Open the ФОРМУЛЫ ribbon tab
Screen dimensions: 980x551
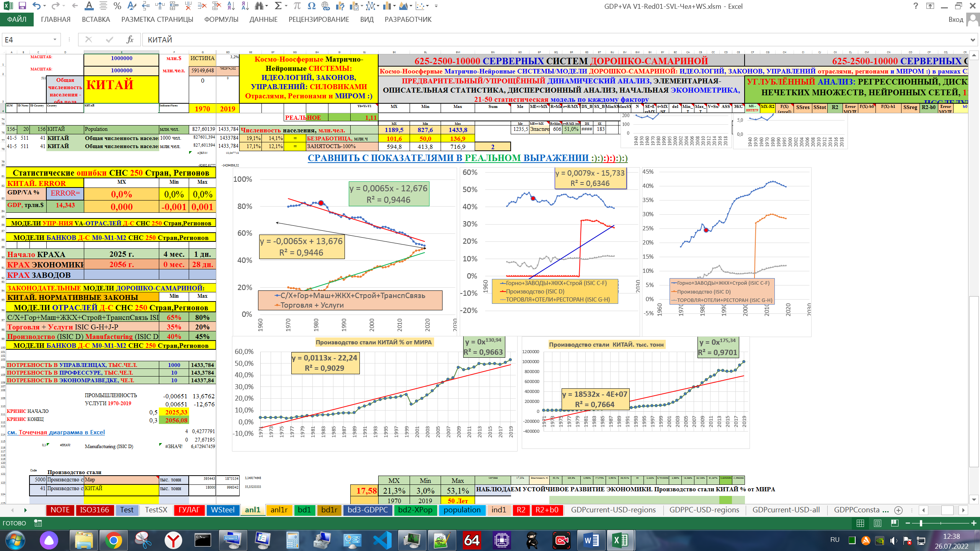(221, 20)
